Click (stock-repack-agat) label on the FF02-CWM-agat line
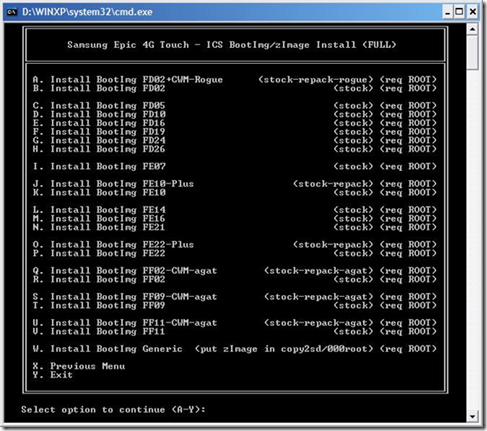 [x=319, y=270]
